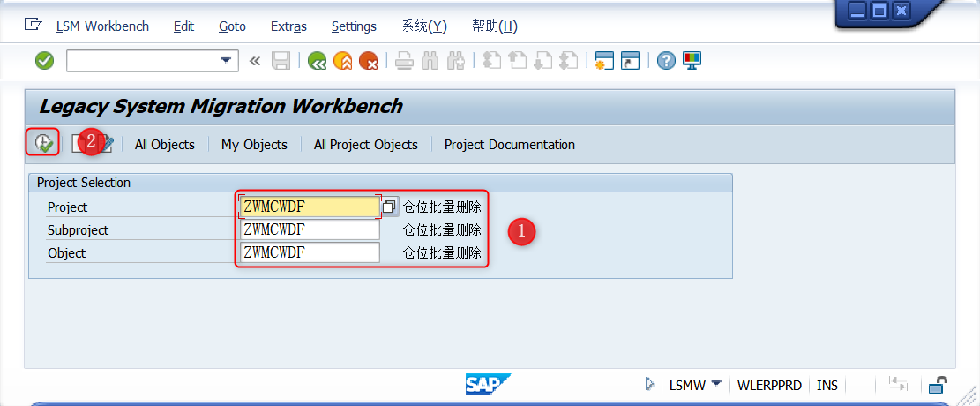This screenshot has width=980, height=406.
Task: Click the Change pencil icon
Action: 106,144
